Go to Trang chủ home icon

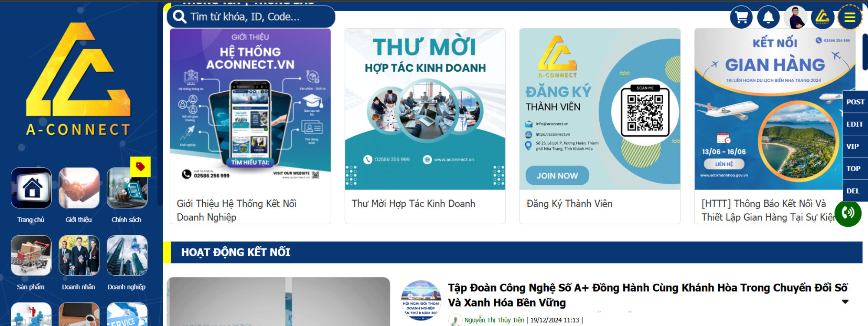click(x=31, y=188)
